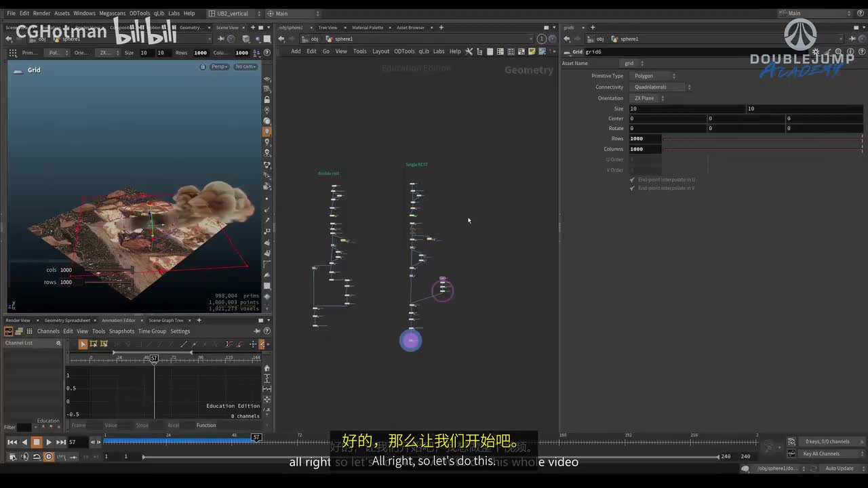The image size is (868, 488).
Task: Click back arrow in network editor path bar
Action: click(x=281, y=39)
